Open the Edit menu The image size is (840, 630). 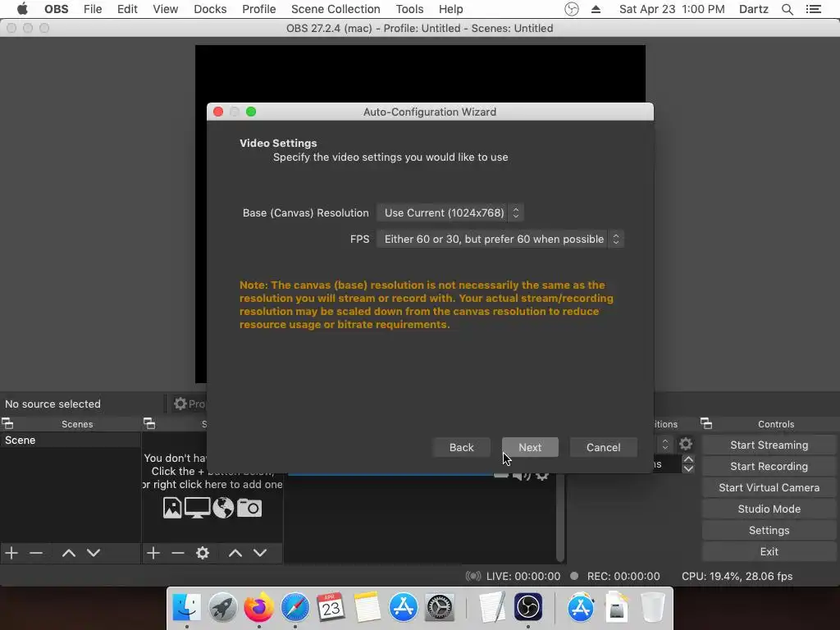click(127, 9)
